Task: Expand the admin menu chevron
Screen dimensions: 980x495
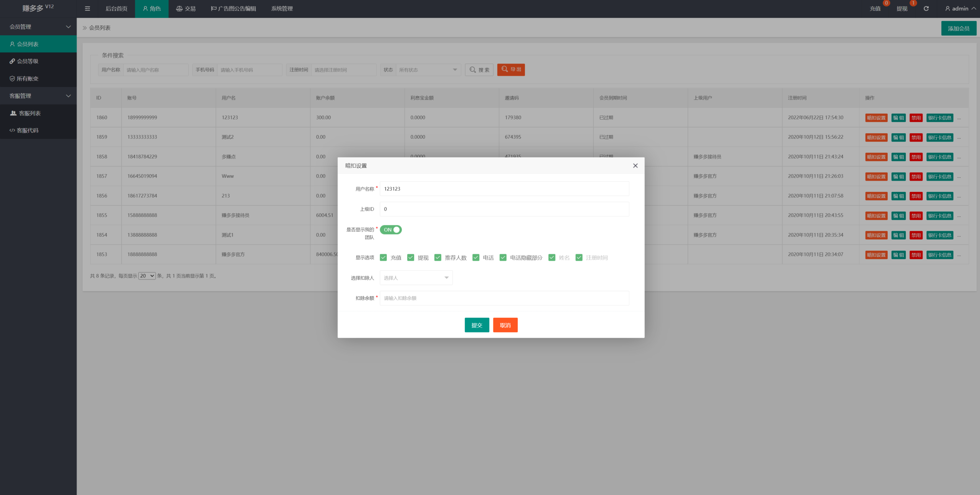Action: (x=973, y=8)
